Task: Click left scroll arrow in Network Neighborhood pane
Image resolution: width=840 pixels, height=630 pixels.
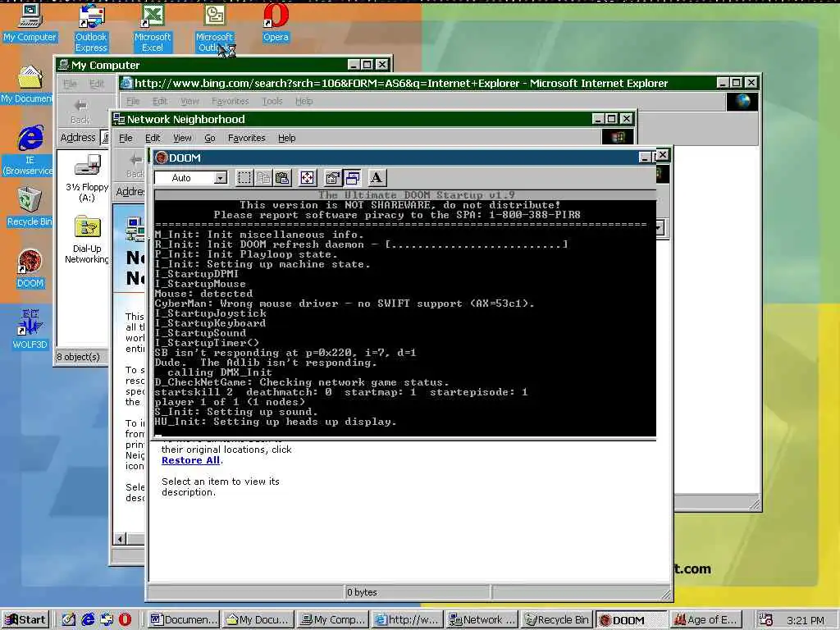Action: coord(121,539)
